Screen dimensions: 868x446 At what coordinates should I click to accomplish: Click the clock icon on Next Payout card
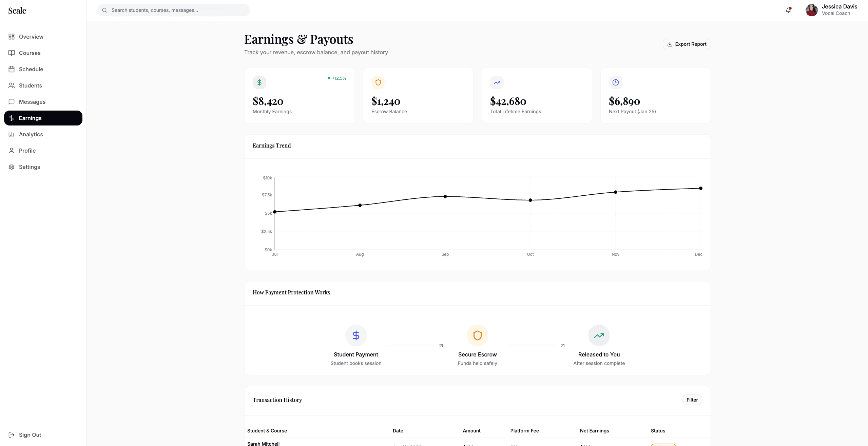pyautogui.click(x=615, y=82)
